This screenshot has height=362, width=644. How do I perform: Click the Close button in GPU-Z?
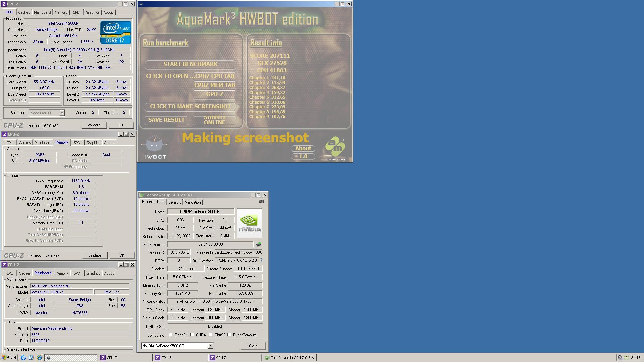pos(253,346)
